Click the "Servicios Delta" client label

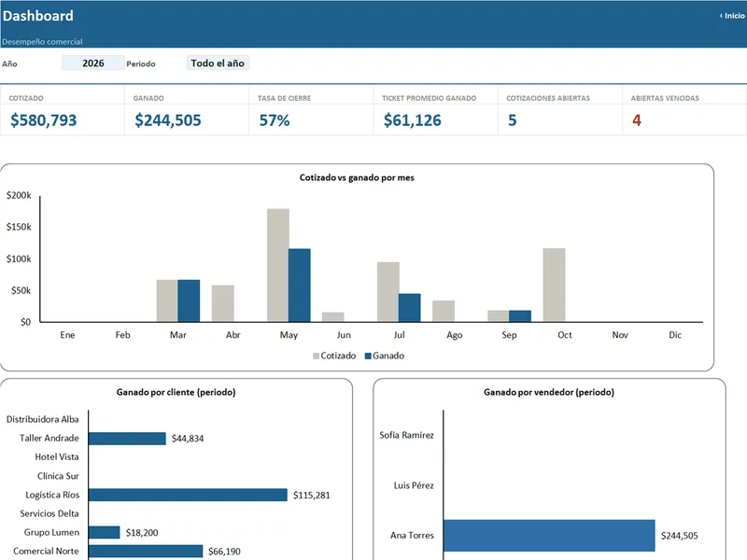pyautogui.click(x=49, y=514)
